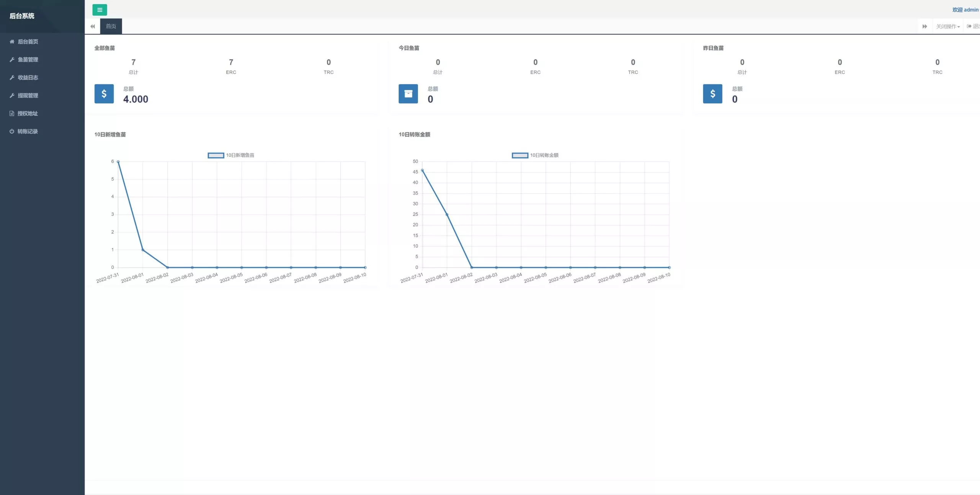Open 鱼苗管理 sidebar menu

[x=28, y=60]
